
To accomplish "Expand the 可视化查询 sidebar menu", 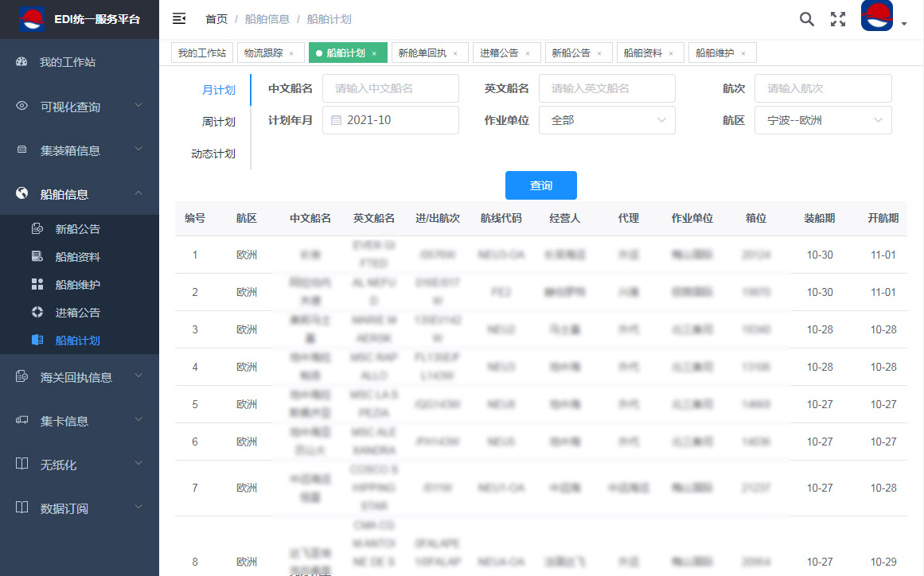I will [x=80, y=106].
